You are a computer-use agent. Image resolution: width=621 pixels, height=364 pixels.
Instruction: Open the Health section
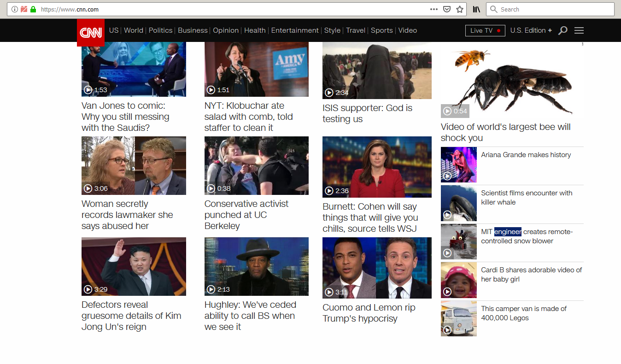pos(255,30)
